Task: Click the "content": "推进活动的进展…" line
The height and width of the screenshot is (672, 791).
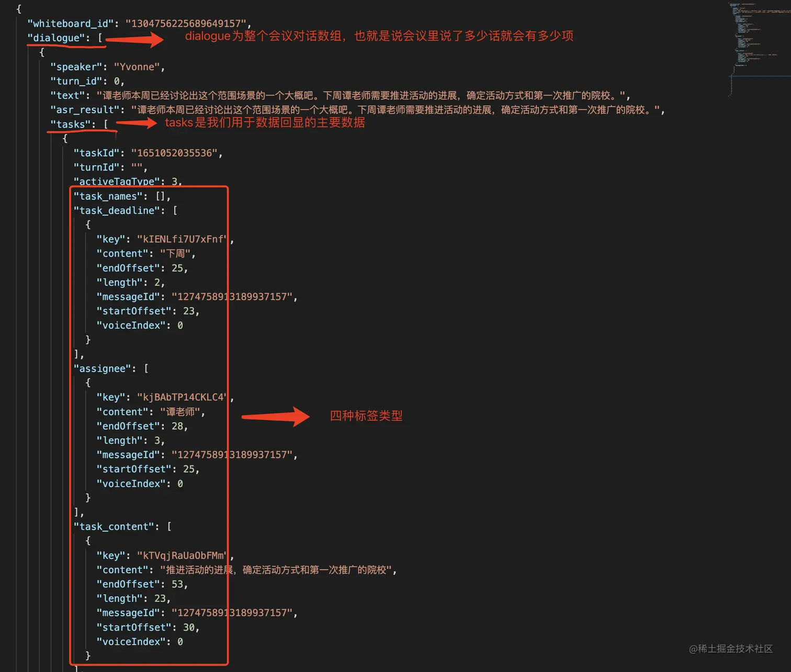Action: click(246, 570)
